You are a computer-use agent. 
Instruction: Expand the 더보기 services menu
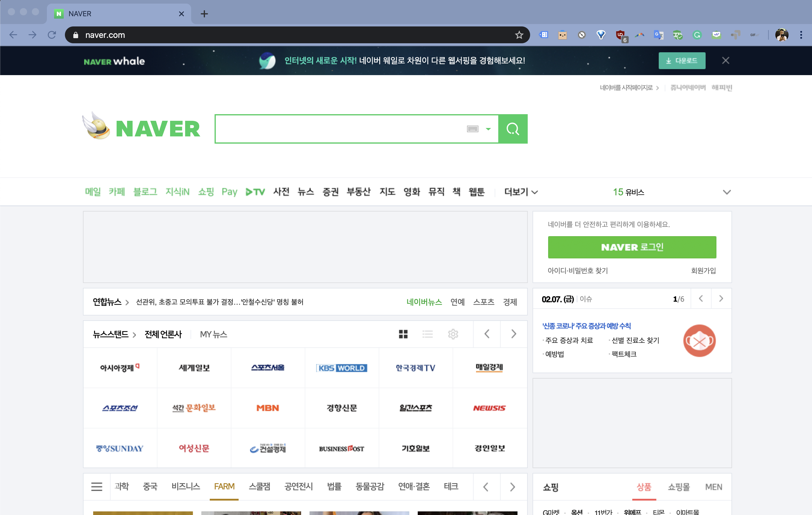click(x=521, y=192)
